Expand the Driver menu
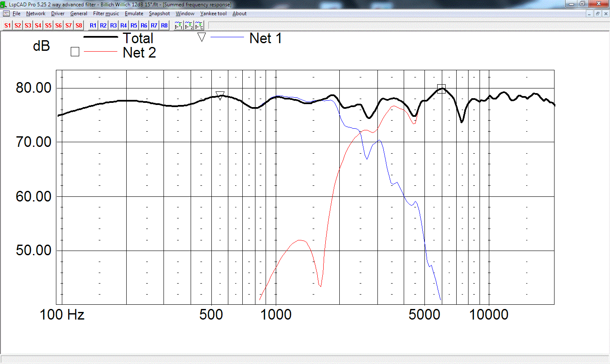The width and height of the screenshot is (610, 364). [58, 14]
